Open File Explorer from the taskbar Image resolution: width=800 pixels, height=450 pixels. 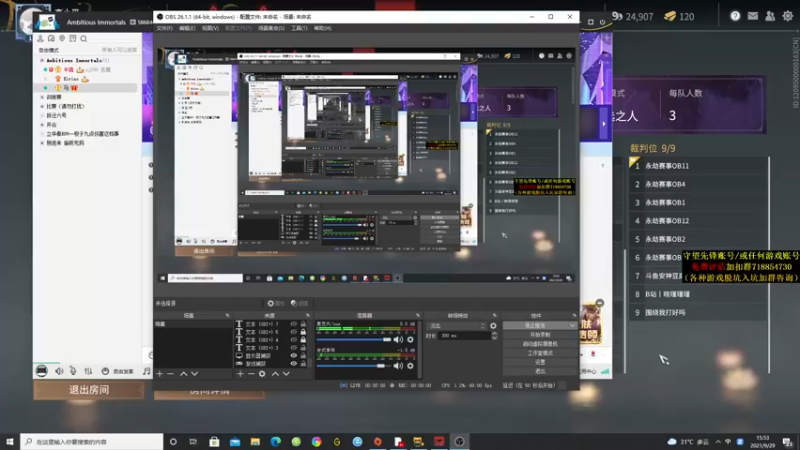click(255, 441)
